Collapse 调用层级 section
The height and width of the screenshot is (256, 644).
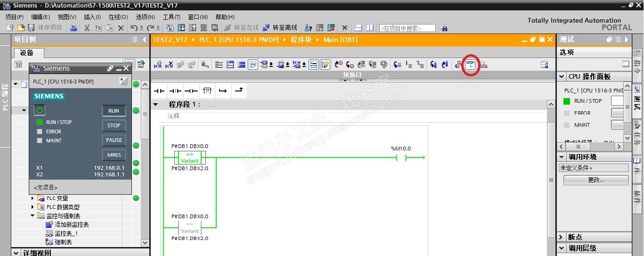(x=562, y=248)
